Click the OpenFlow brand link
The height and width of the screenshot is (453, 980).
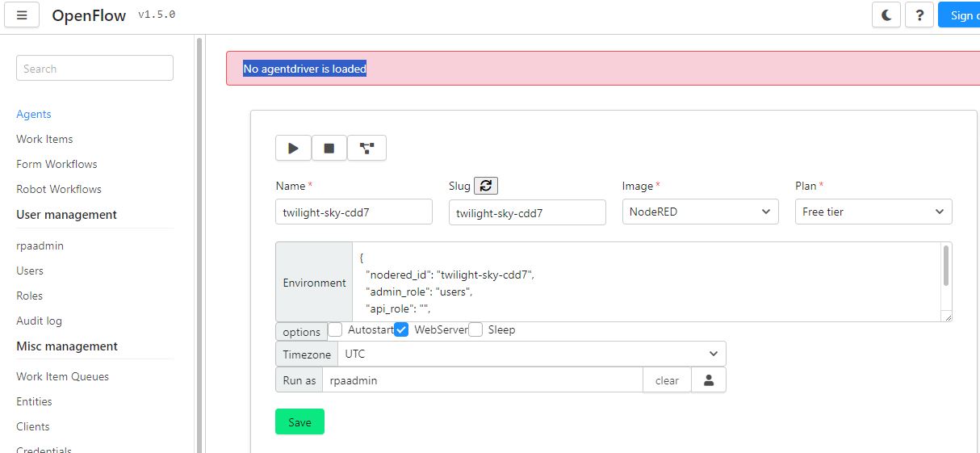89,15
